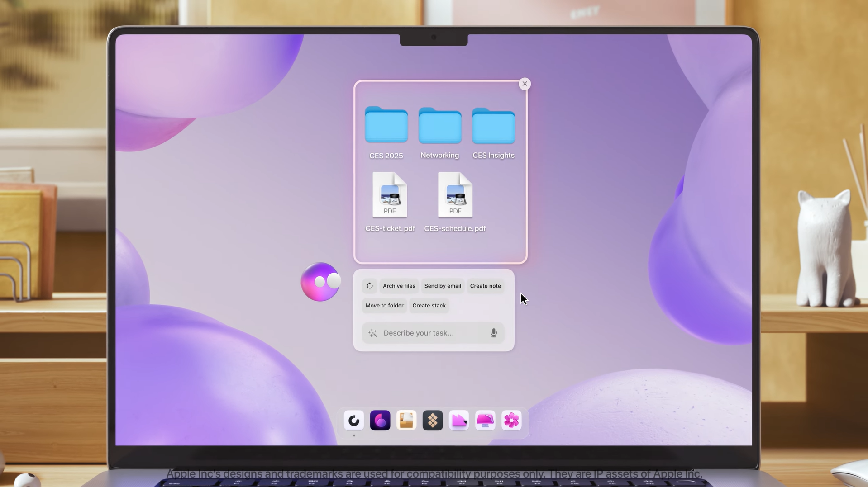Open the pink monitor dock app
Viewport: 868px width, 487px height.
coord(485,421)
